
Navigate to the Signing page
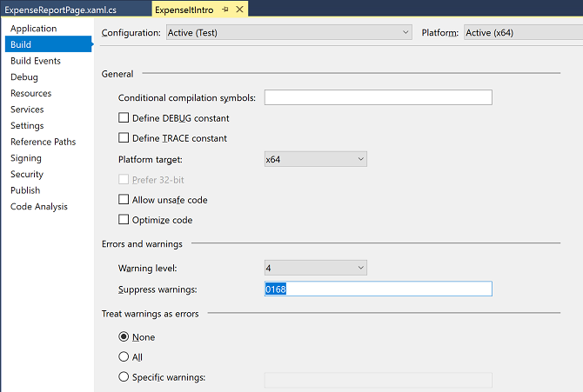[26, 158]
